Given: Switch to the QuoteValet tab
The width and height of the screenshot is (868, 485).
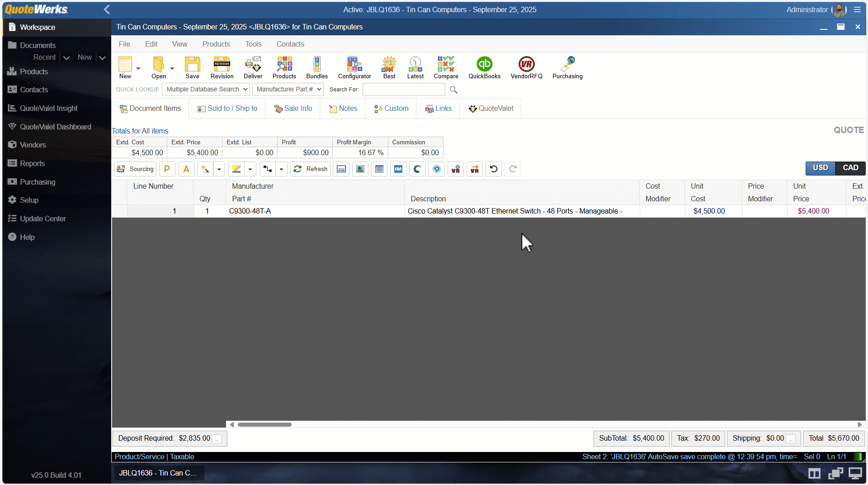Looking at the screenshot, I should click(491, 109).
